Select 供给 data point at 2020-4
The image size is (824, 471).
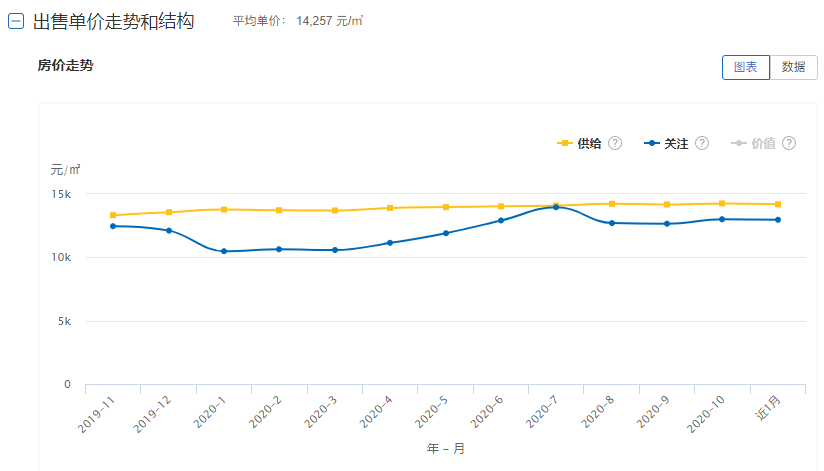(390, 208)
